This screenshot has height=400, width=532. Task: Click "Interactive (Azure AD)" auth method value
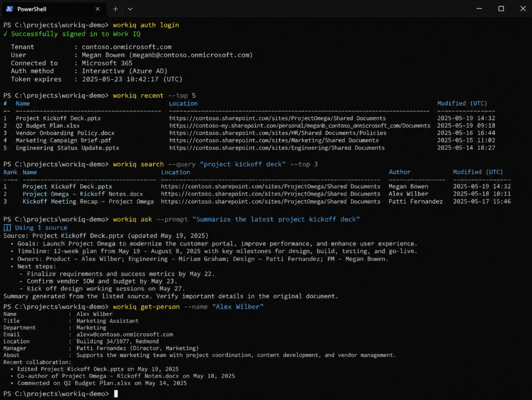pyautogui.click(x=125, y=71)
